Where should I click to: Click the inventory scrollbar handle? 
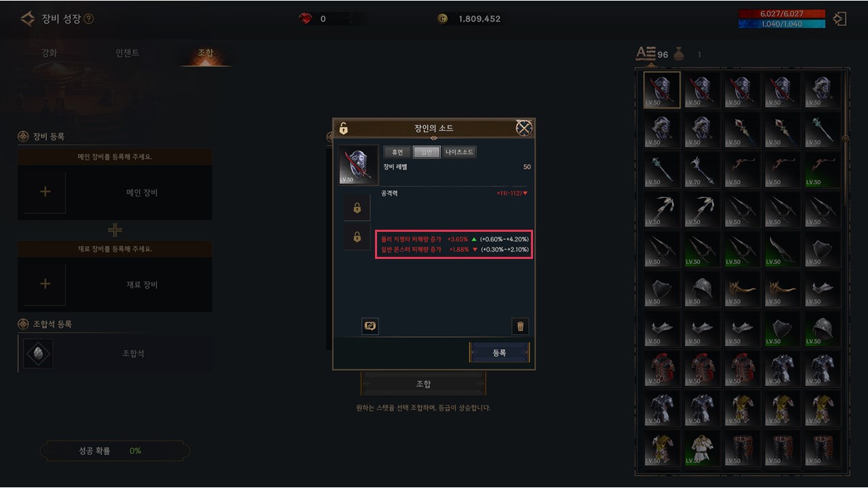pyautogui.click(x=845, y=138)
